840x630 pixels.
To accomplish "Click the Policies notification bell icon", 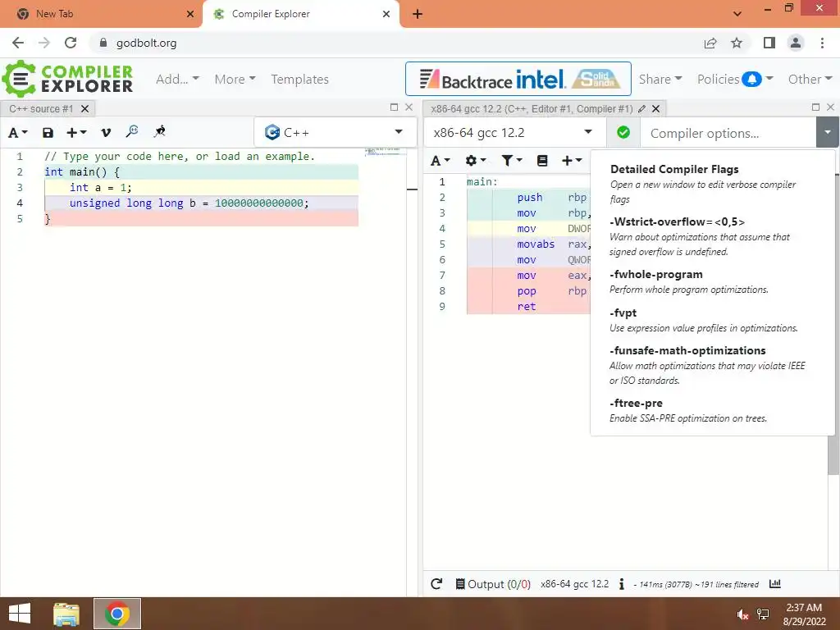I will click(751, 80).
